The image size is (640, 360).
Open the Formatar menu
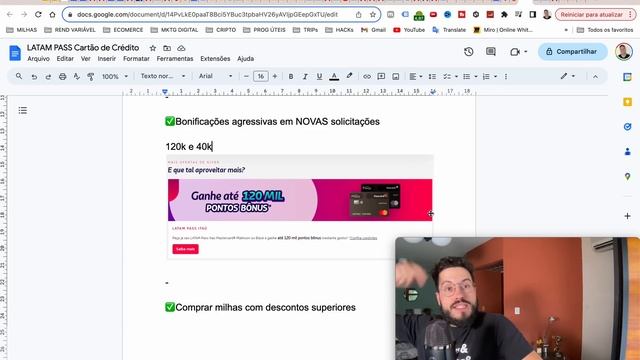pos(136,59)
